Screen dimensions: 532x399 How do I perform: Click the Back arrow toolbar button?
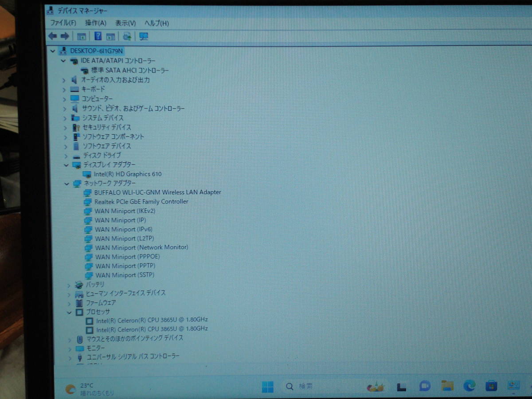[53, 36]
